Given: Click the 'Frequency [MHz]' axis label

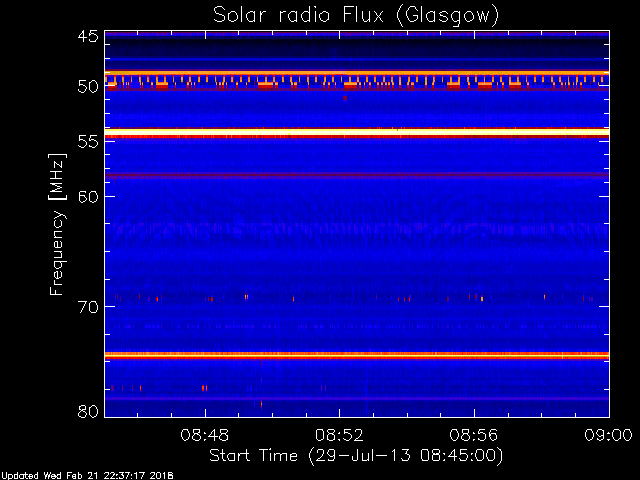Looking at the screenshot, I should (57, 224).
